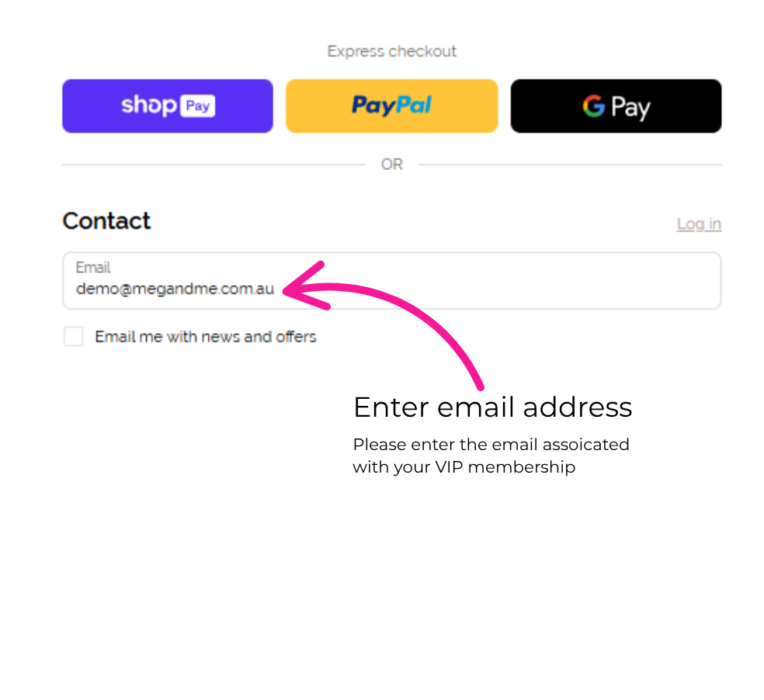Screen dimensions: 764x700
Task: Click the shop wordmark logo
Action: [149, 106]
